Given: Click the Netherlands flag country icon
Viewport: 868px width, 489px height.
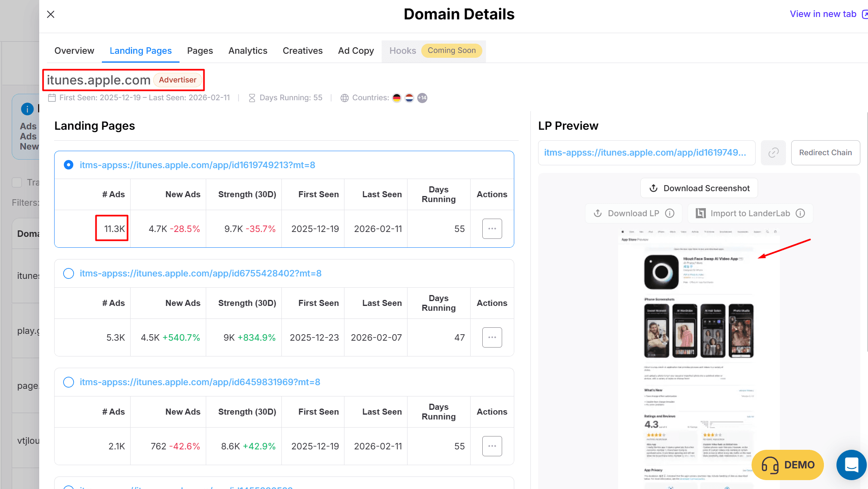Looking at the screenshot, I should [409, 98].
